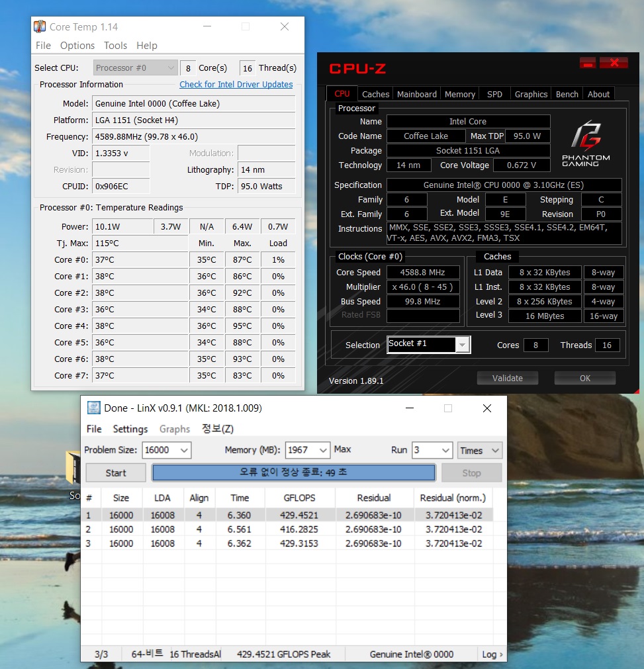The height and width of the screenshot is (669, 644).
Task: Open the Graphs menu in LinX
Action: [175, 429]
